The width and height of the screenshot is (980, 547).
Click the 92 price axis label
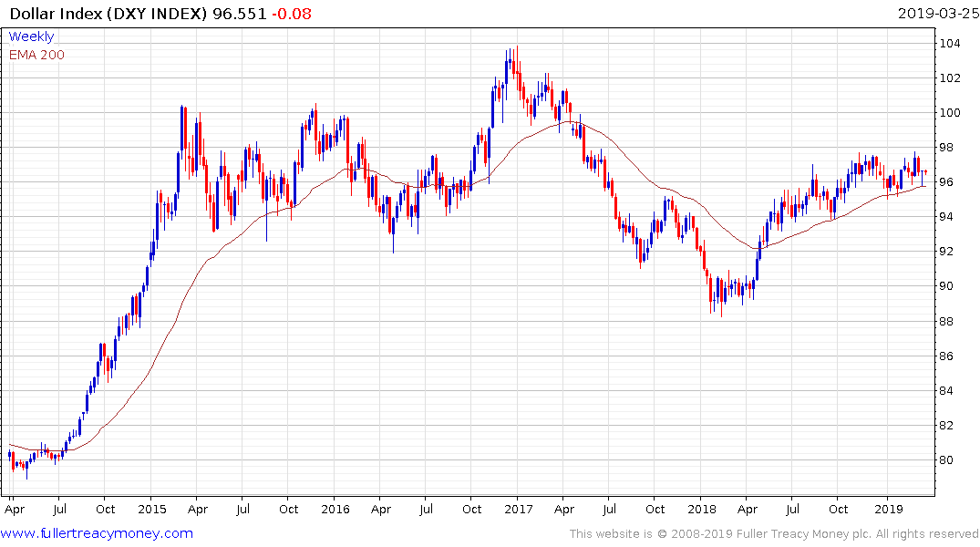pos(947,252)
